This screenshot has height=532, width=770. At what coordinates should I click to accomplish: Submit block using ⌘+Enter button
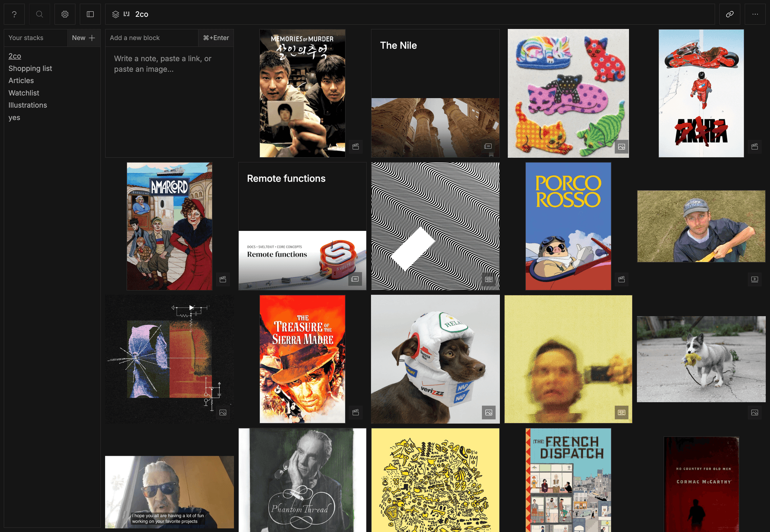216,38
